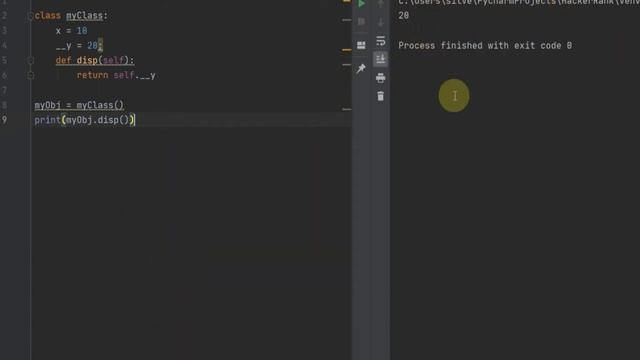Click 'return self.__y' statement
Screen dimensions: 640x360
(x=116, y=76)
